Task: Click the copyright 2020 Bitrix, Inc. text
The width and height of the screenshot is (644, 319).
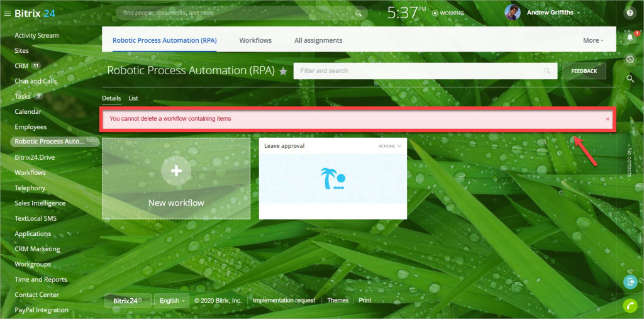Action: 218,301
